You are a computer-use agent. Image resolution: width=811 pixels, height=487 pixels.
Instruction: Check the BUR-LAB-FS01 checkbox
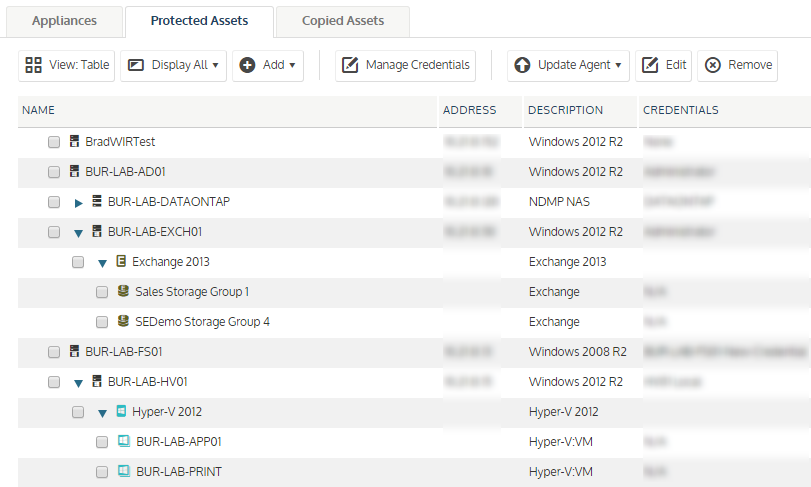[54, 352]
